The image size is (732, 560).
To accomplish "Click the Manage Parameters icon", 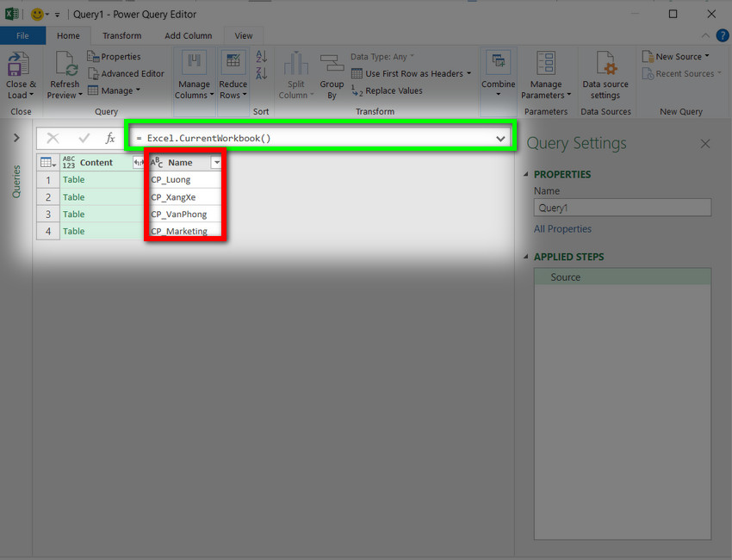I will point(546,63).
